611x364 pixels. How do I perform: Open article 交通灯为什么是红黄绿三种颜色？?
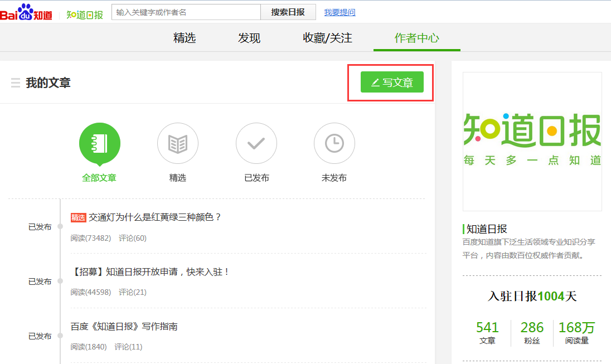click(x=155, y=217)
